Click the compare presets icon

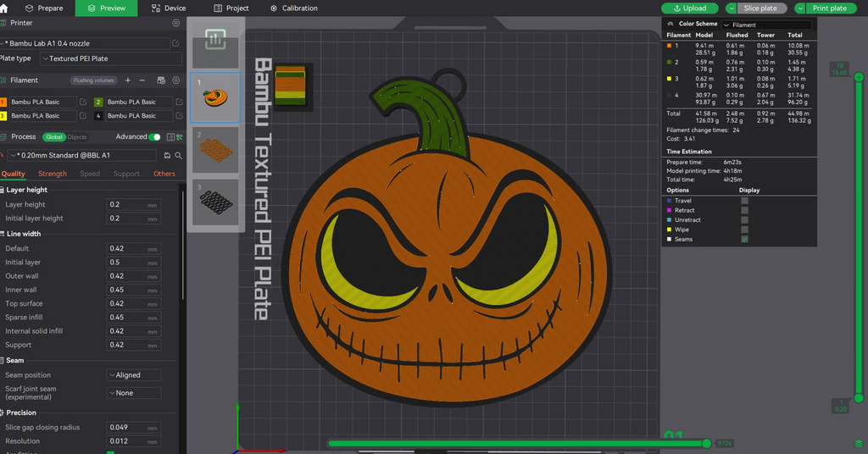(180, 137)
